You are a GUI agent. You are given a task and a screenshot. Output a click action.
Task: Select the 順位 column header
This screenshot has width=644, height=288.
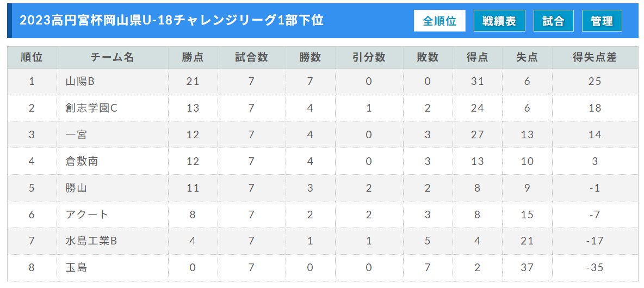coord(32,58)
